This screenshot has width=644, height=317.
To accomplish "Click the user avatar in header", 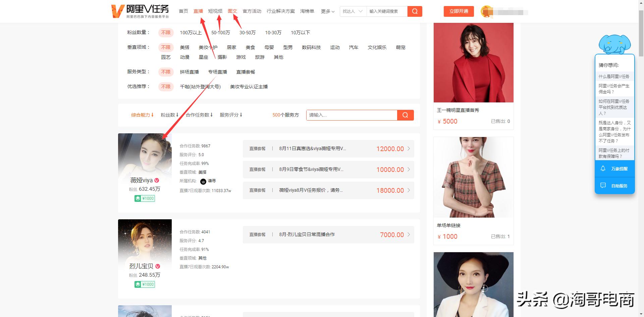I will [x=487, y=12].
